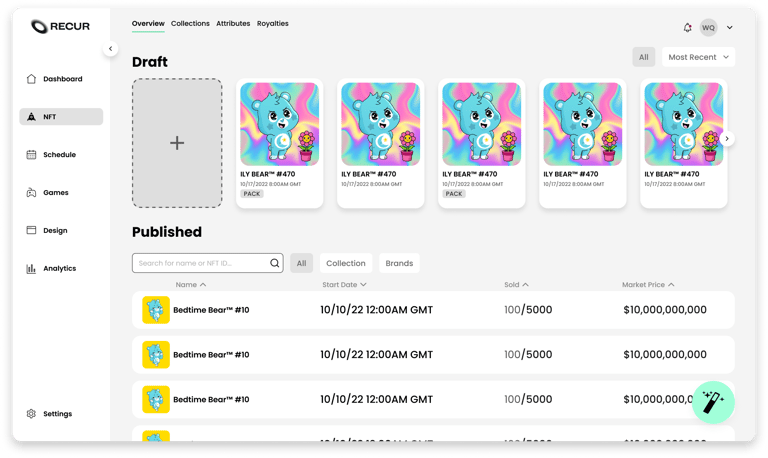Open the Analytics bar chart icon
768x458 pixels.
(31, 268)
